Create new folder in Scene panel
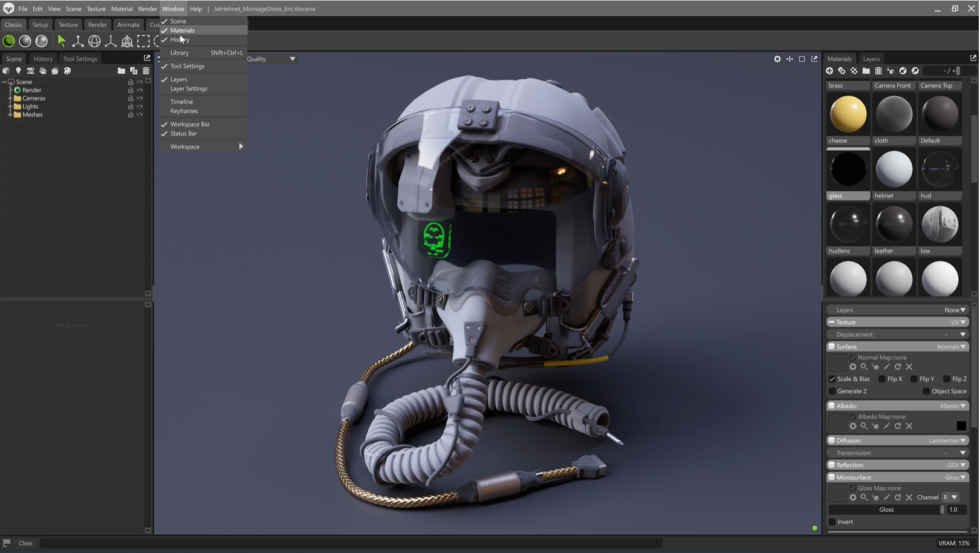This screenshot has width=980, height=553. click(121, 71)
